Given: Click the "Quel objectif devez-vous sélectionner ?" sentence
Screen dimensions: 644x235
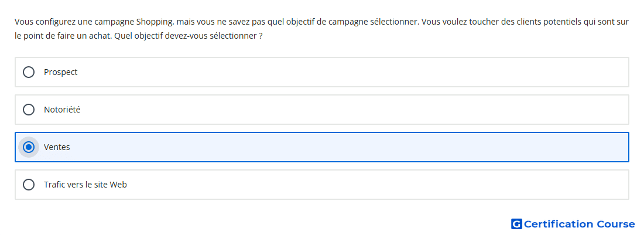Looking at the screenshot, I should coord(189,36).
